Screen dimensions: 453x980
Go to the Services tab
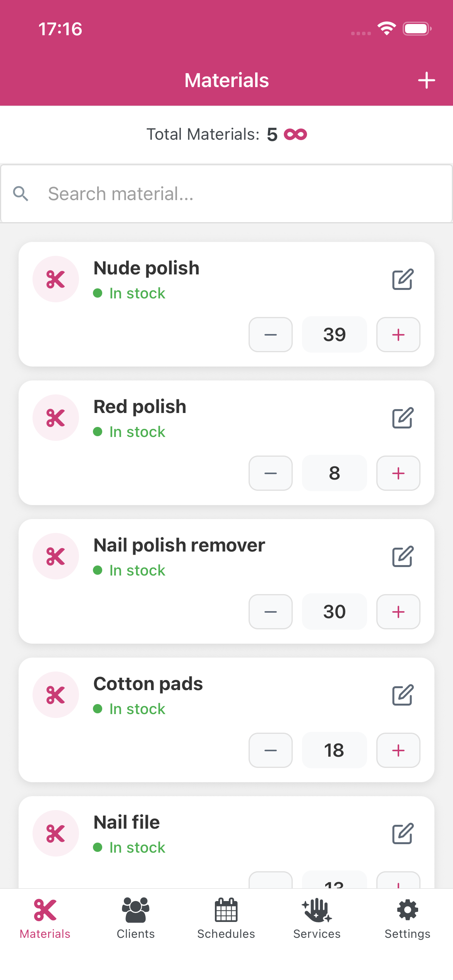(x=317, y=918)
